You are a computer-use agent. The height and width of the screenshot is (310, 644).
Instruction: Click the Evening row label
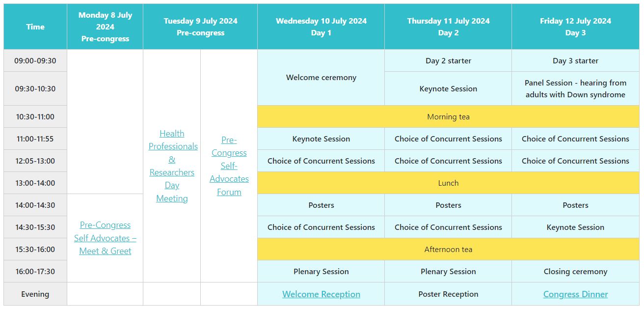click(35, 294)
